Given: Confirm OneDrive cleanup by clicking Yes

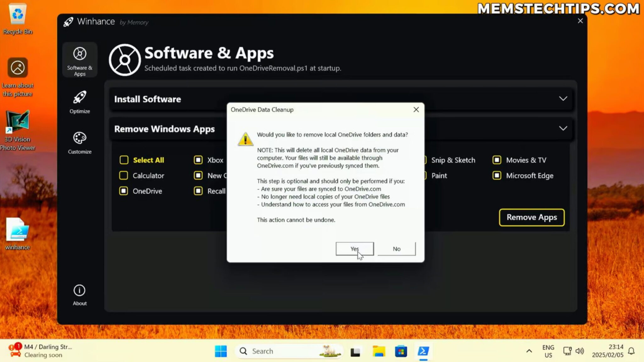Looking at the screenshot, I should tap(355, 249).
